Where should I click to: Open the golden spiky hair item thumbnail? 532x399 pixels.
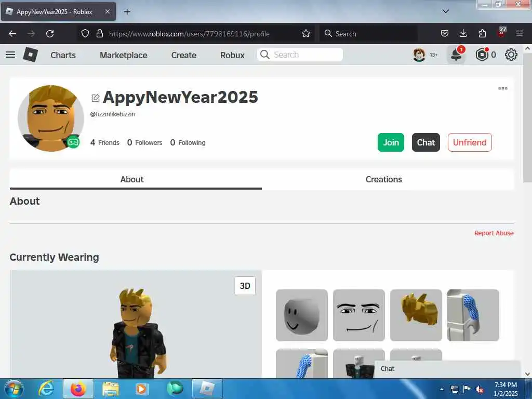416,315
